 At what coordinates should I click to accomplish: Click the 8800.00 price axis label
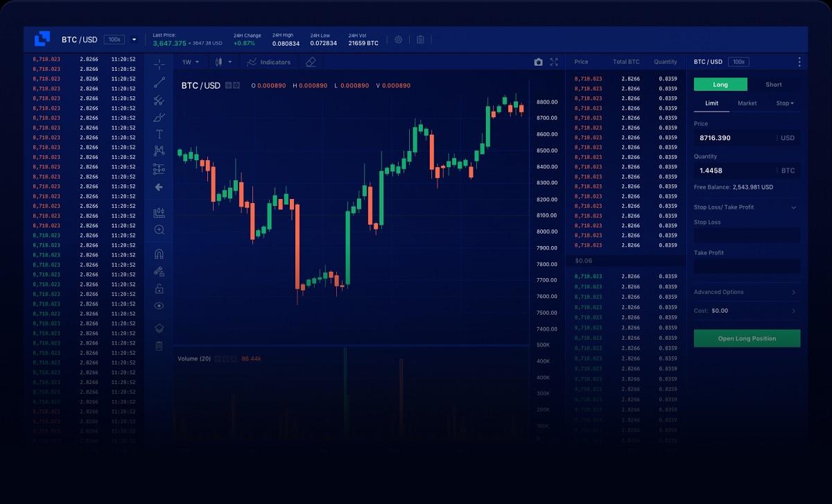[x=548, y=102]
